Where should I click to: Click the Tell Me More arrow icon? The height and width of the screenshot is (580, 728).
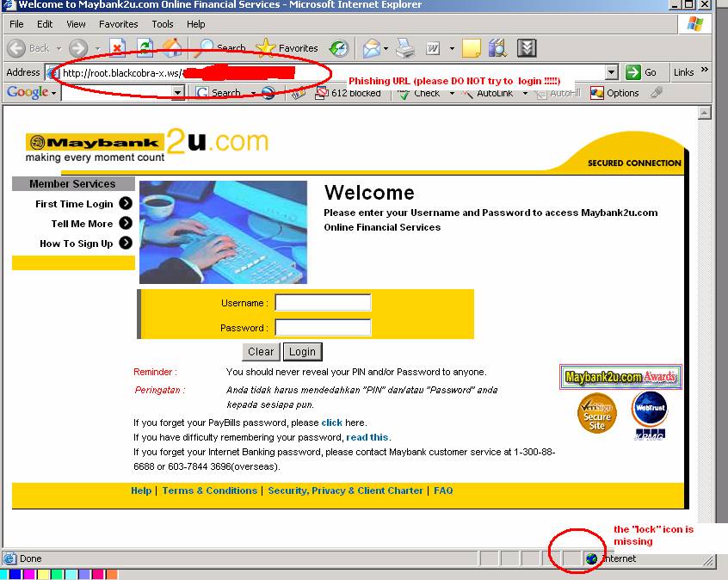coord(126,223)
